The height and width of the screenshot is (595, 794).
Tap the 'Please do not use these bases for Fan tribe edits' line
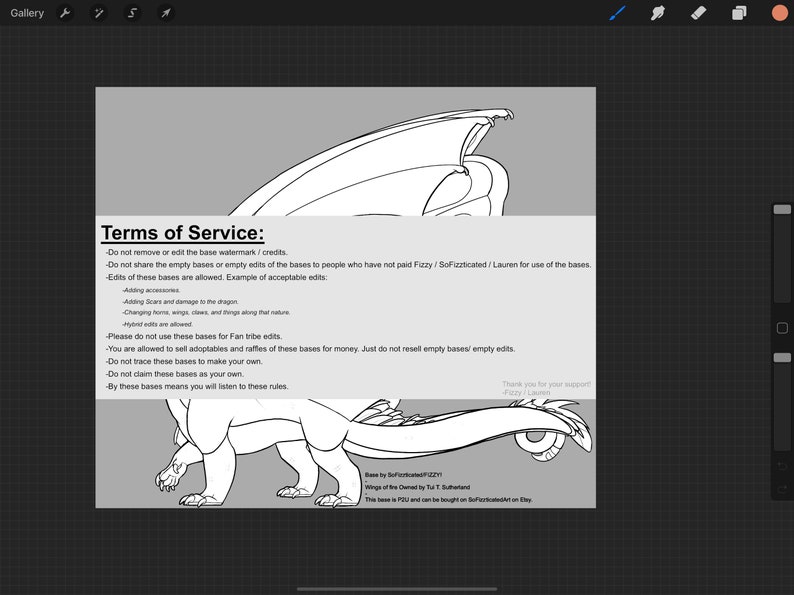pyautogui.click(x=194, y=336)
